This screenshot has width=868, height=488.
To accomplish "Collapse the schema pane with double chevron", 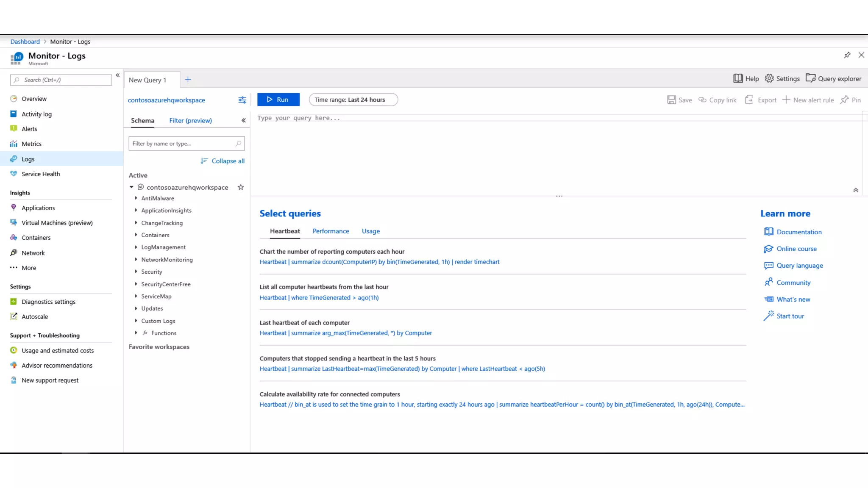I will coord(243,120).
